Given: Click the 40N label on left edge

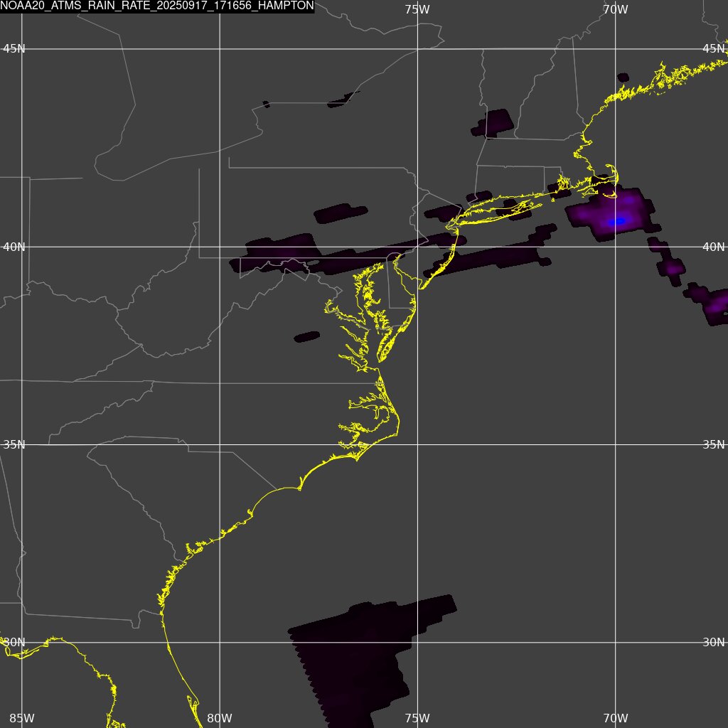Looking at the screenshot, I should pos(14,247).
